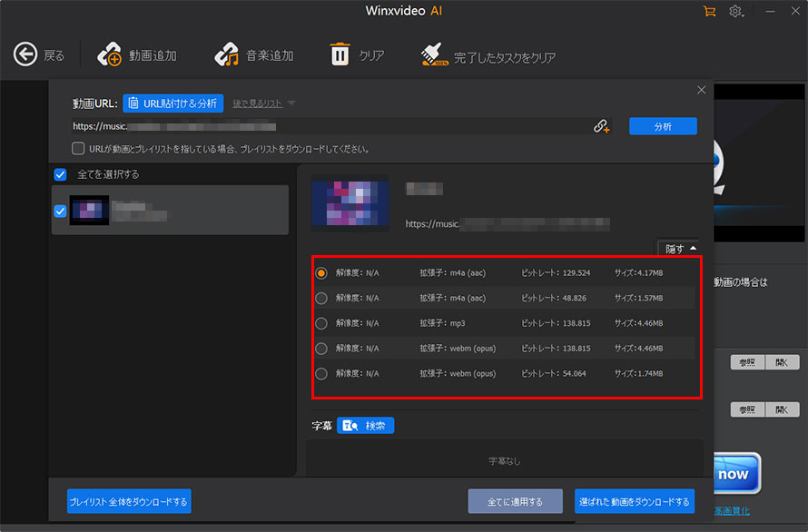Viewport: 808px width, 532px height.
Task: Select m4a (aac) 129.524 bitrate option
Action: (x=321, y=272)
